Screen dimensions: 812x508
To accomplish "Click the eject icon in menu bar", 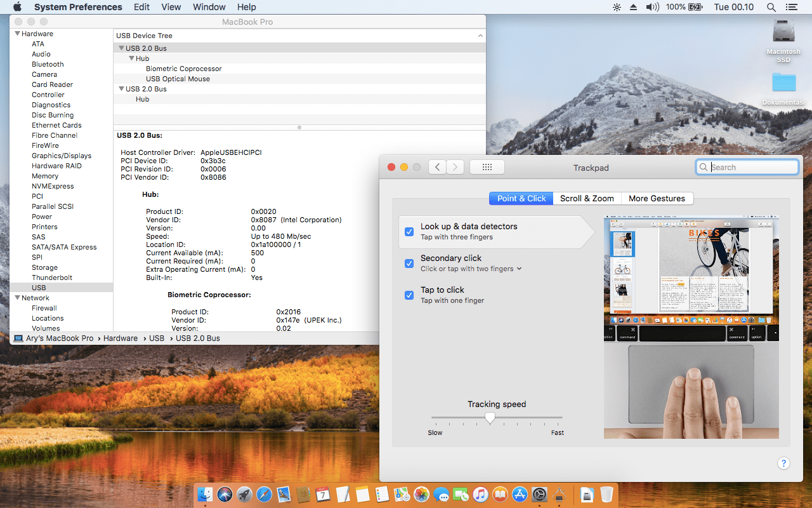I will click(x=634, y=7).
